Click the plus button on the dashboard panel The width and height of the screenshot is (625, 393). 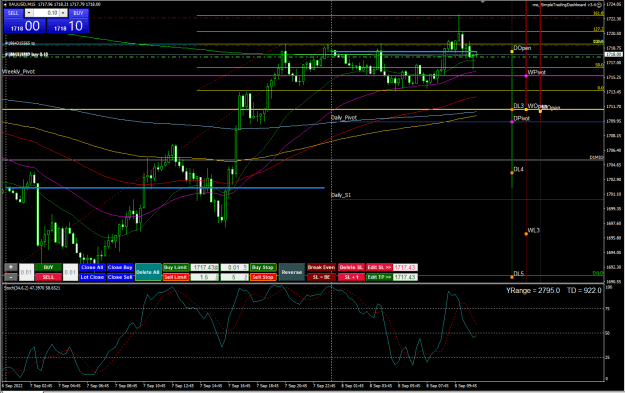pos(11,267)
